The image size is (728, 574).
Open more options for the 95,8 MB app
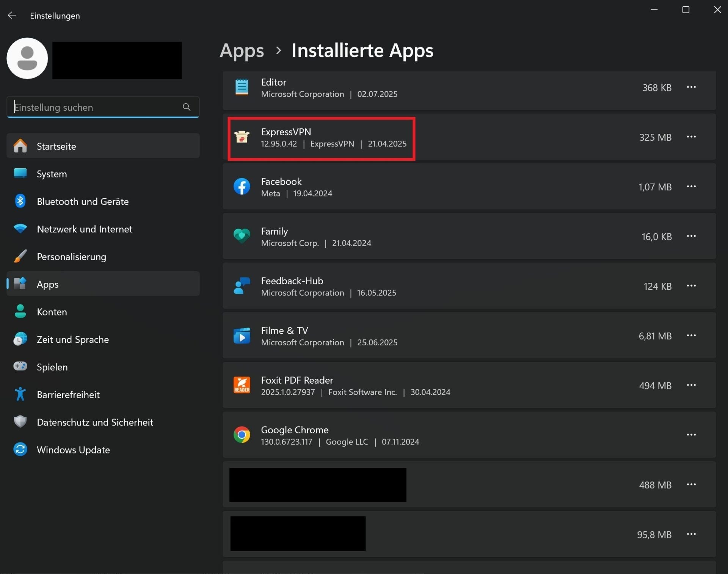click(691, 534)
